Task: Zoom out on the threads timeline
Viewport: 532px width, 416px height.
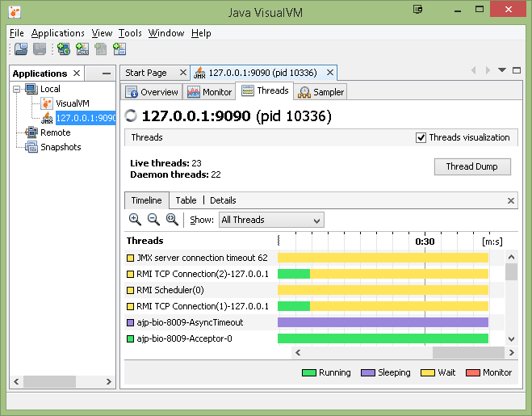Action: coord(153,220)
